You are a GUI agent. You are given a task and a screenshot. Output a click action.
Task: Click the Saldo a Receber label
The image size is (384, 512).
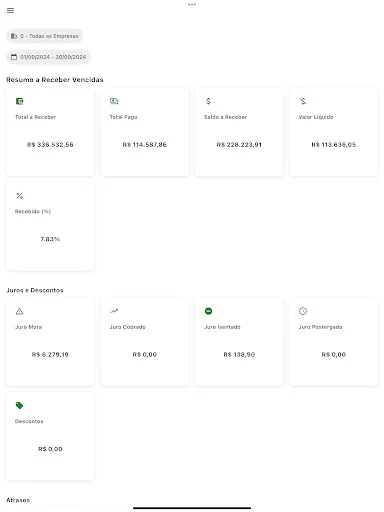[225, 117]
